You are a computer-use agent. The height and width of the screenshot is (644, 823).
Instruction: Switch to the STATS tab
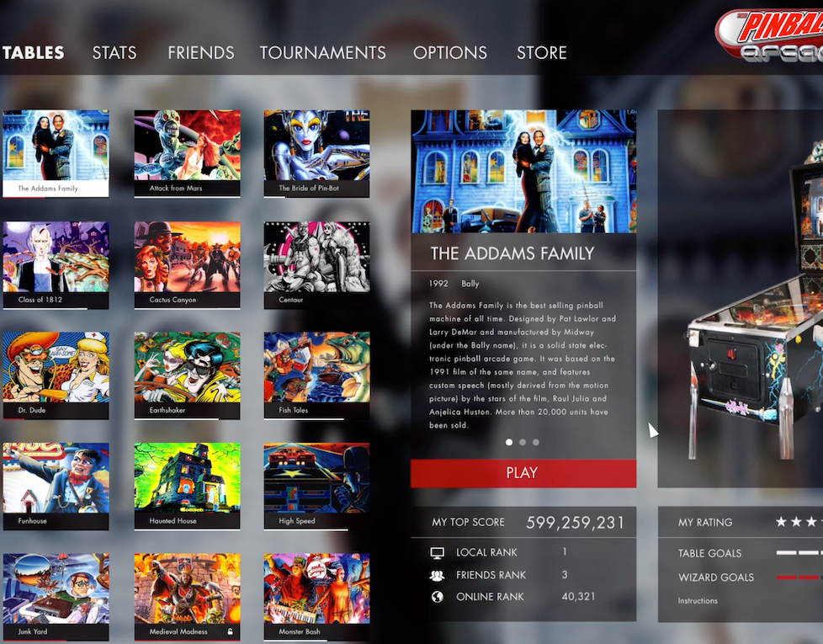[114, 52]
